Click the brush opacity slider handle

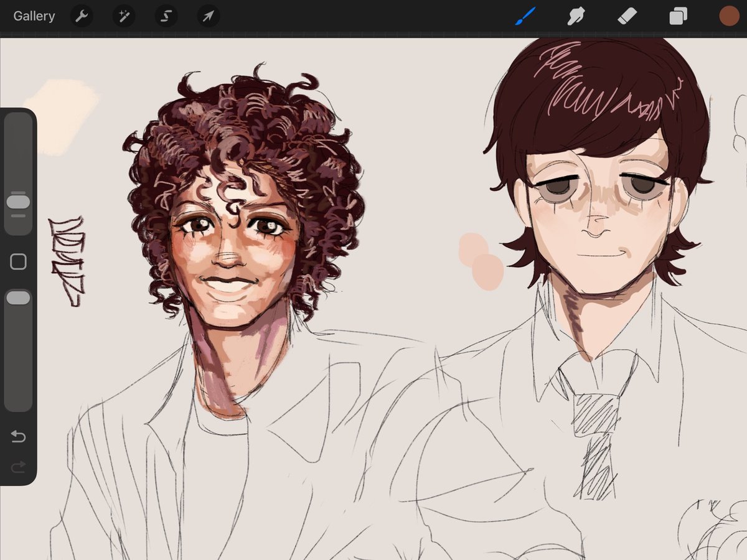point(18,298)
